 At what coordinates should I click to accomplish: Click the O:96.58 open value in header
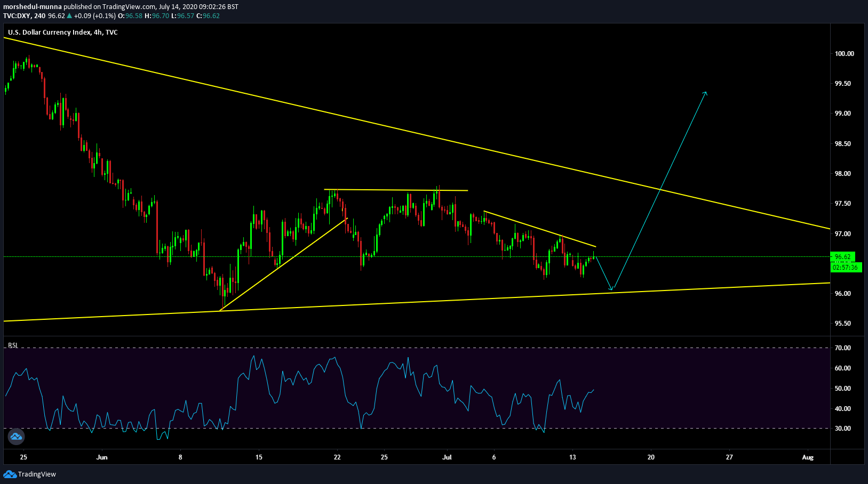click(130, 16)
